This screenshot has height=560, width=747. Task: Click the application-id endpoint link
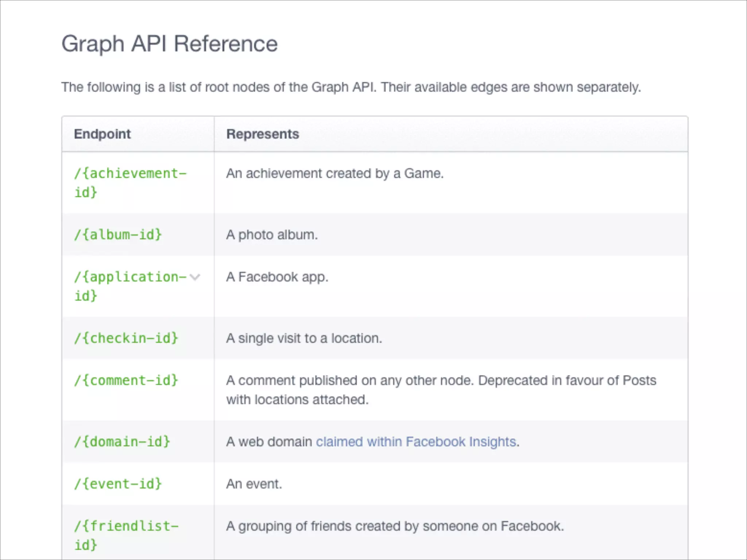tap(130, 277)
